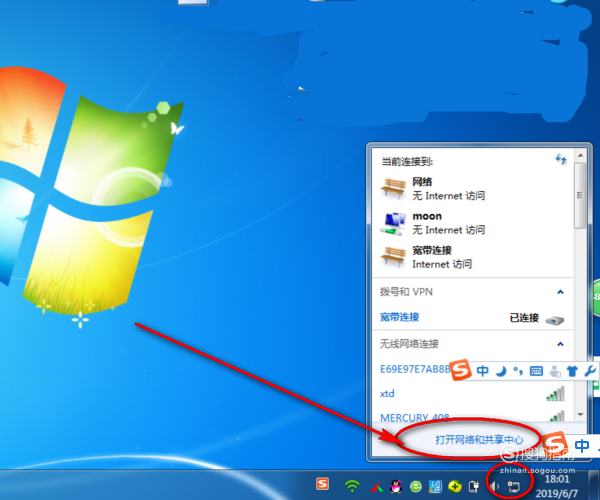600x500 pixels.
Task: Select the 网络 connection entry
Action: (x=473, y=189)
